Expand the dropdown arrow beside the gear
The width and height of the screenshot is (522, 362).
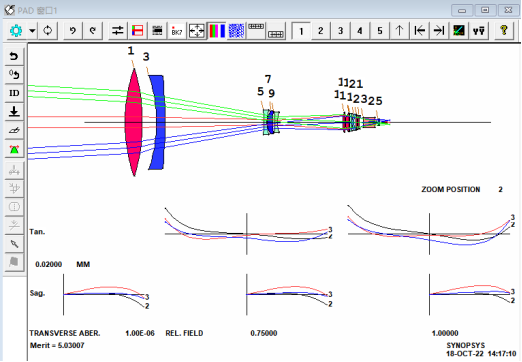32,31
